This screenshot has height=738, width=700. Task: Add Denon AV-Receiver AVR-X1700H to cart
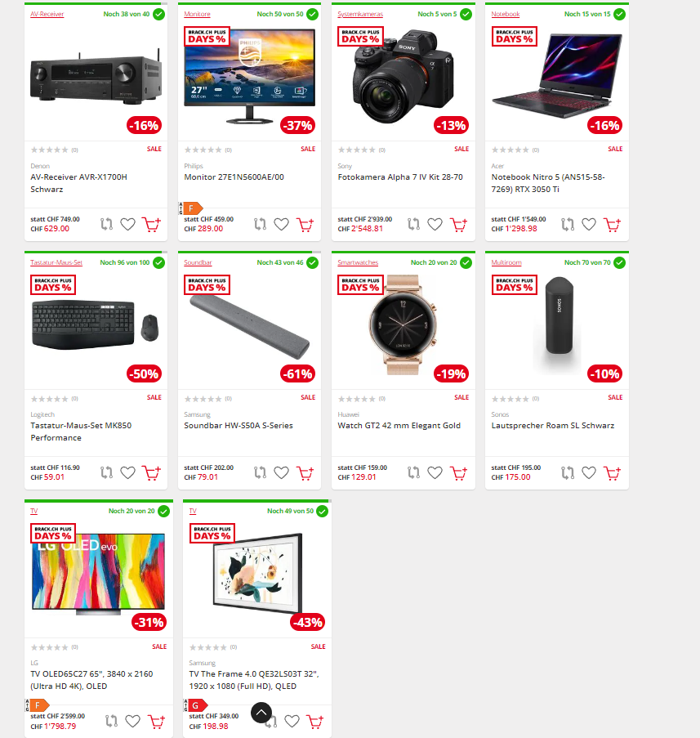[151, 225]
